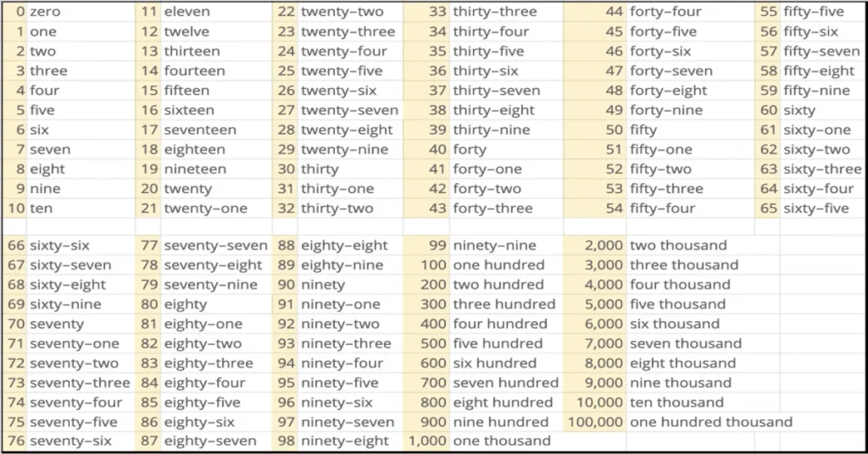
Task: Click the 'fifty-five' cell
Action: 814,12
